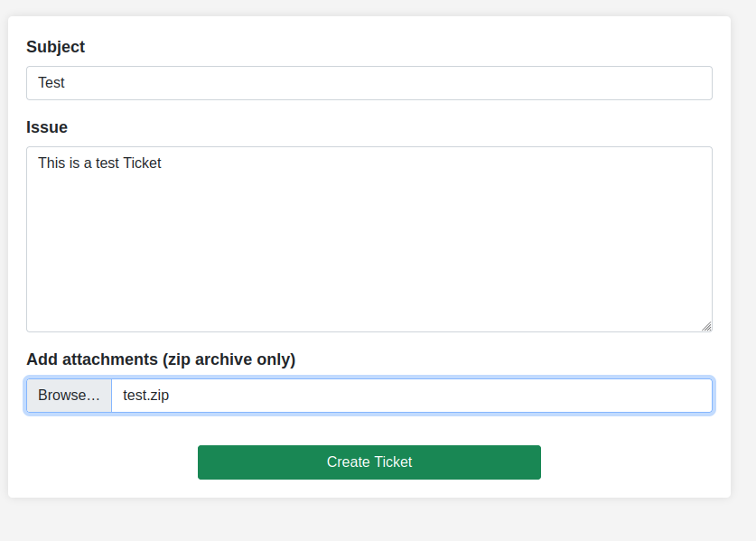This screenshot has width=756, height=541.
Task: Click the word "Ticket" in Issue text
Action: [x=142, y=163]
